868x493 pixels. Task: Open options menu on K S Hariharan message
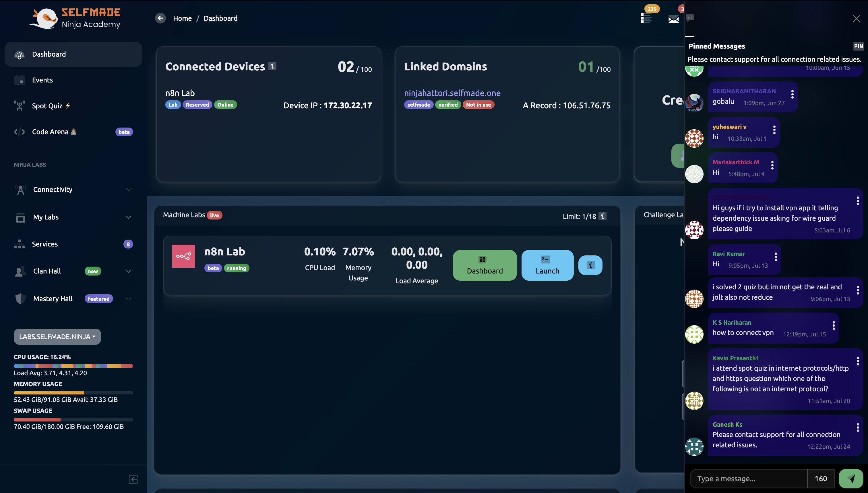click(834, 326)
